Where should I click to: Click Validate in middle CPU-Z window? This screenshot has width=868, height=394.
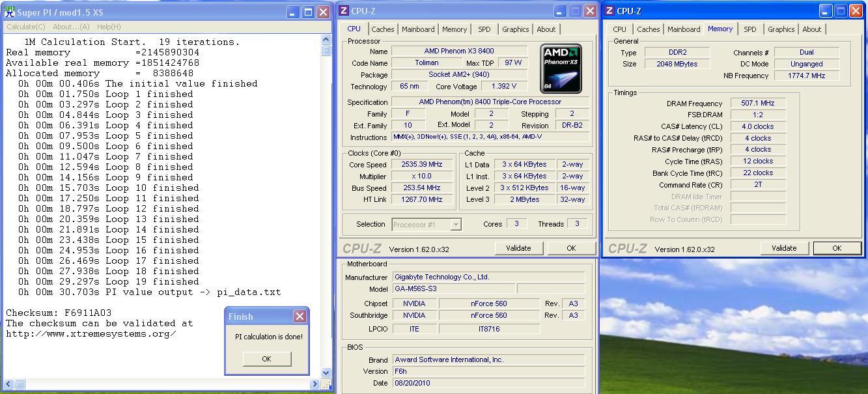pyautogui.click(x=518, y=248)
